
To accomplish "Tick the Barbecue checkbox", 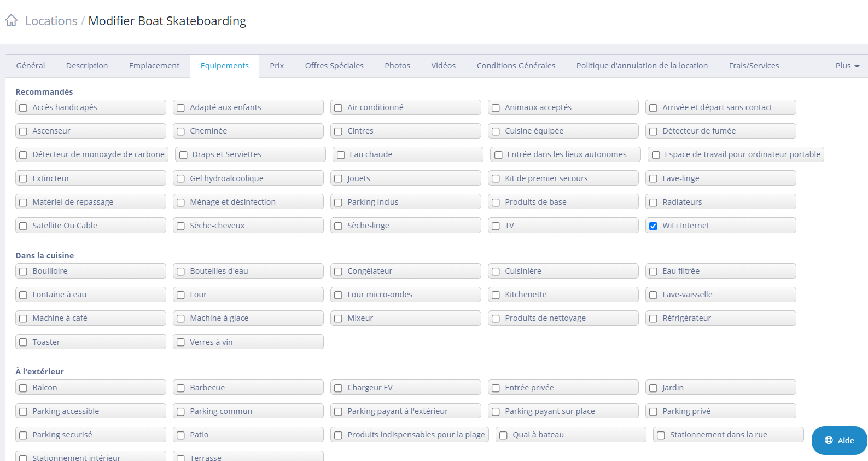I will tap(180, 388).
